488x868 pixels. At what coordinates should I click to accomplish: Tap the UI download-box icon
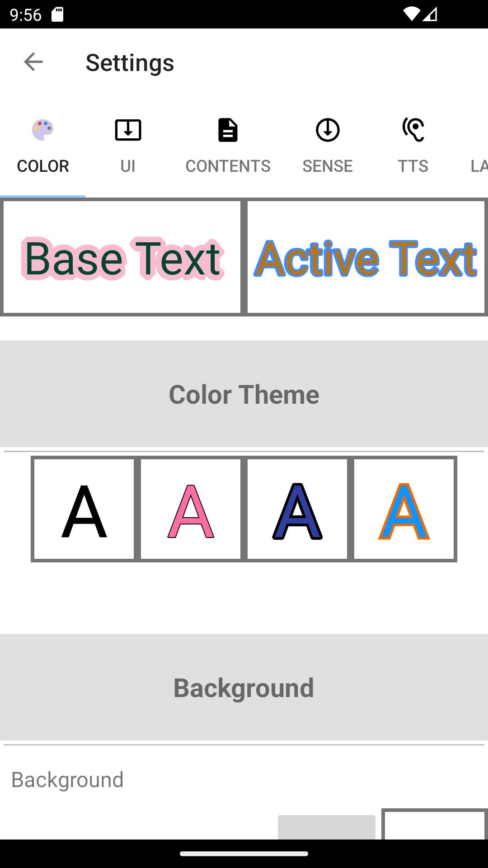[x=128, y=130]
